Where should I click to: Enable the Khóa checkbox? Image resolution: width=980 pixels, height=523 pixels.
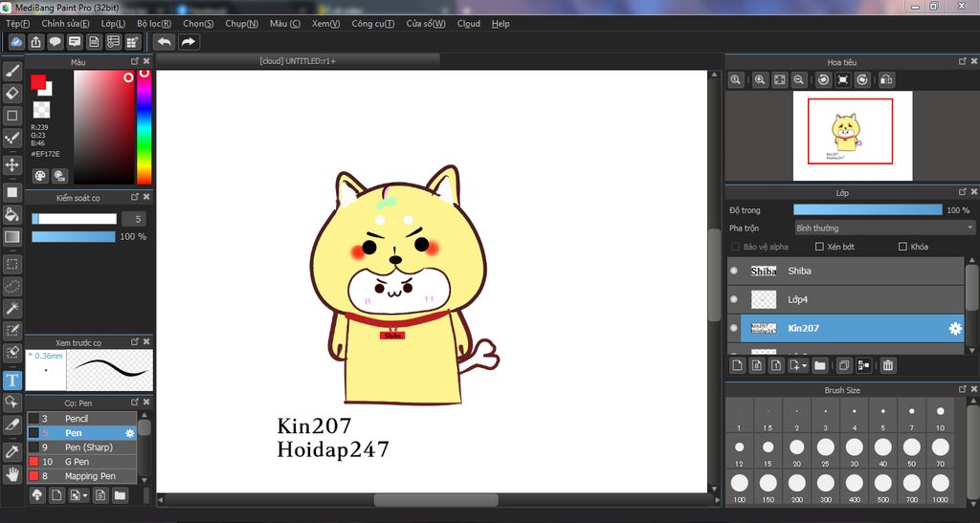[x=902, y=247]
